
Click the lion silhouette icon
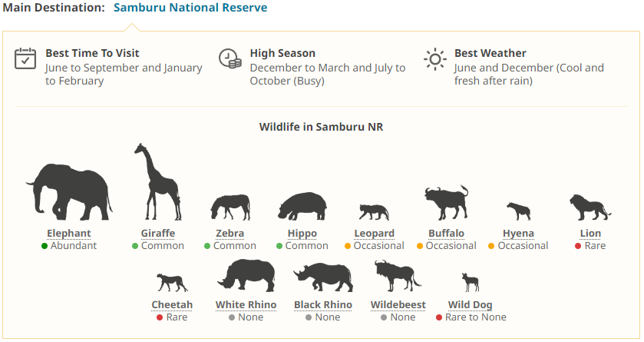pos(590,207)
